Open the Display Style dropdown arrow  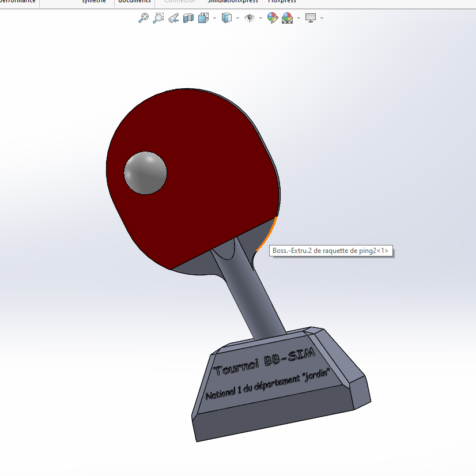(x=237, y=18)
